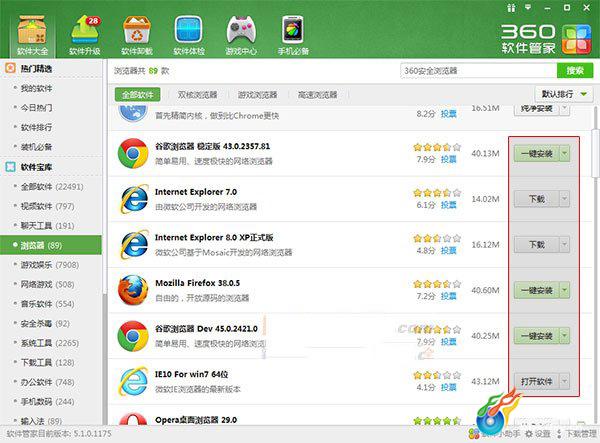Click 投票 link for IE10 For win7

[448, 387]
